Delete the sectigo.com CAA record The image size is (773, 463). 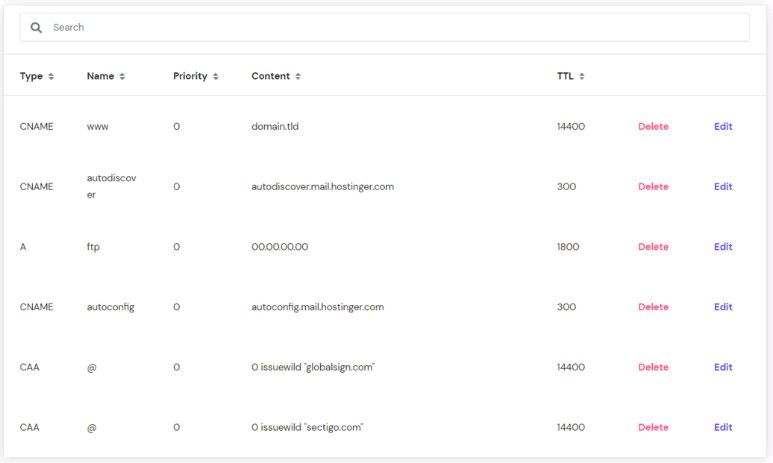(653, 427)
